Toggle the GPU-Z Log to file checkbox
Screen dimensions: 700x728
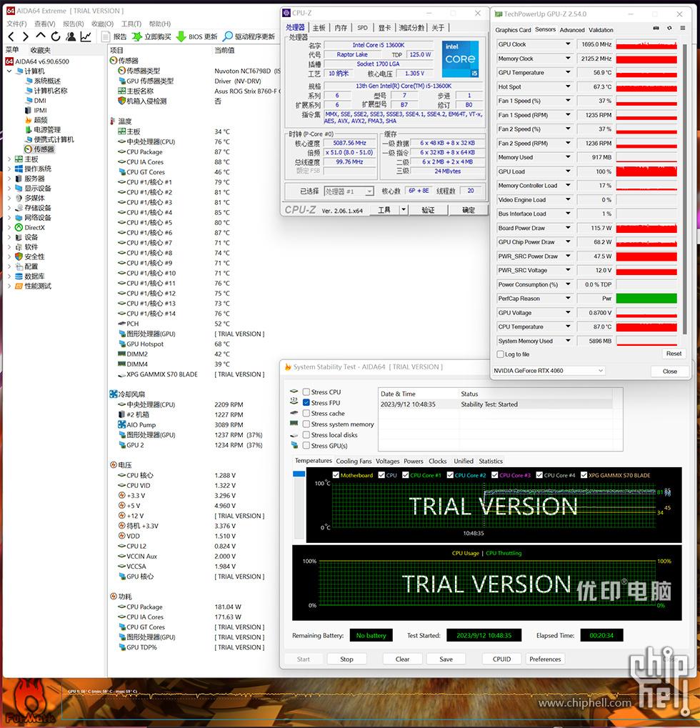point(501,354)
